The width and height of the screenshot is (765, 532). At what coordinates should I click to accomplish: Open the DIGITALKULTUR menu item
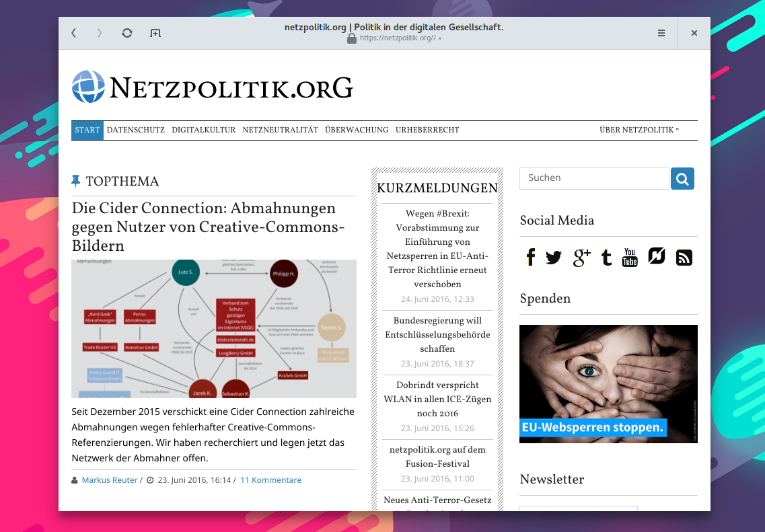203,130
